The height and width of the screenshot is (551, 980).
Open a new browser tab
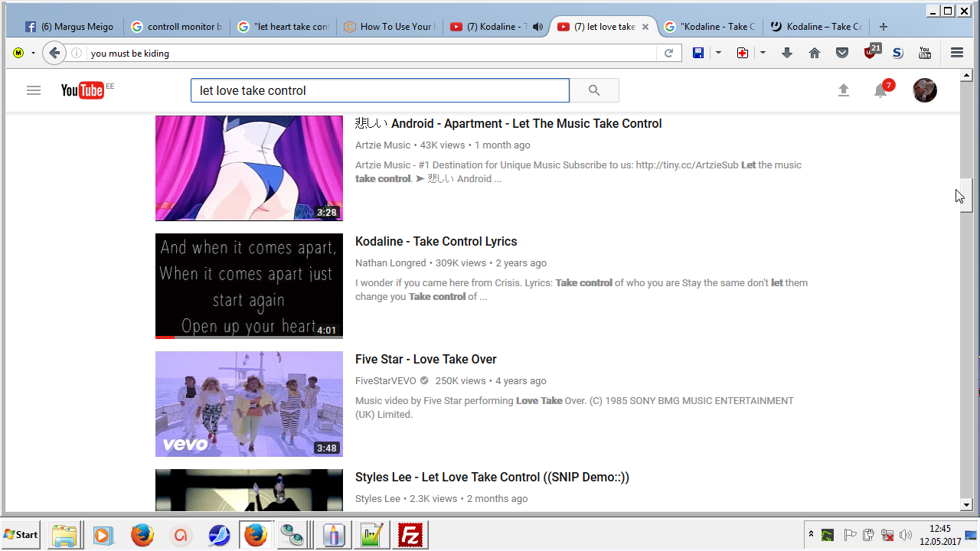coord(884,27)
